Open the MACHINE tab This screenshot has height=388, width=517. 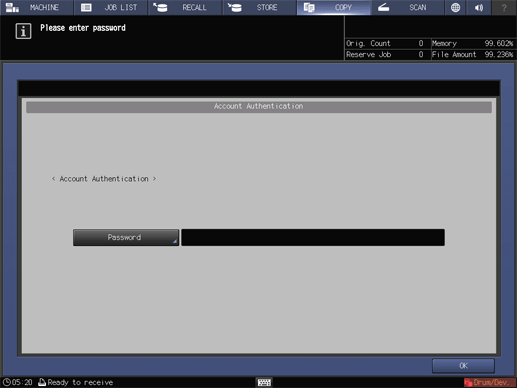37,7
